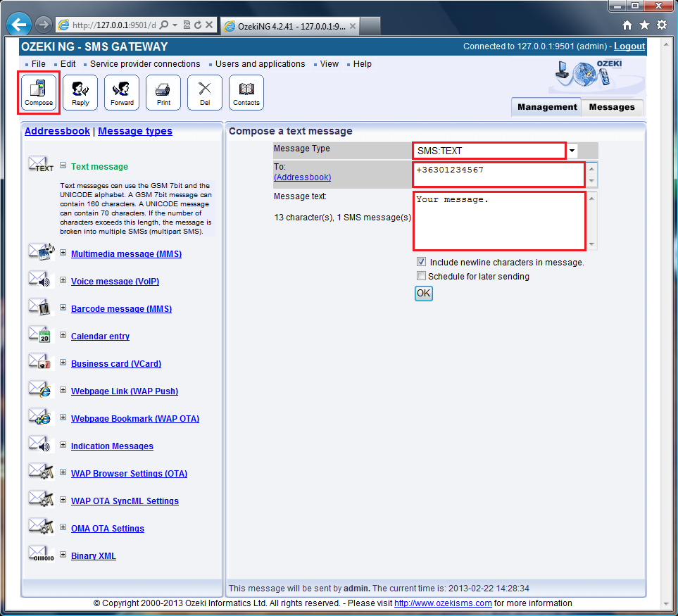The image size is (678, 616).
Task: Expand the Voice message (VoIP) section
Action: (63, 280)
